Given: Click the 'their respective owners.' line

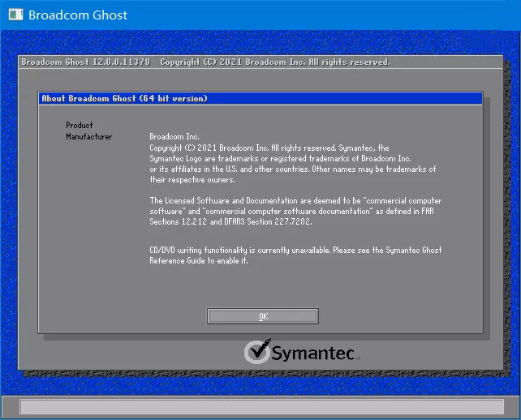Looking at the screenshot, I should pyautogui.click(x=192, y=180).
